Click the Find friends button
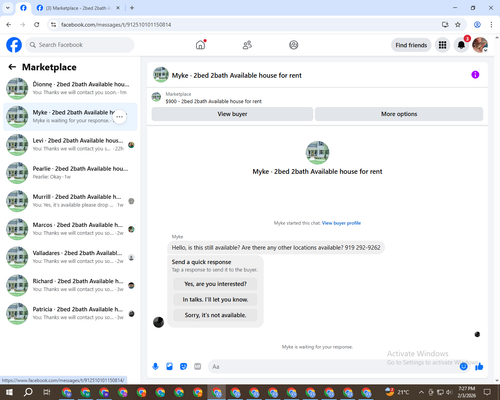This screenshot has height=400, width=500. [411, 45]
